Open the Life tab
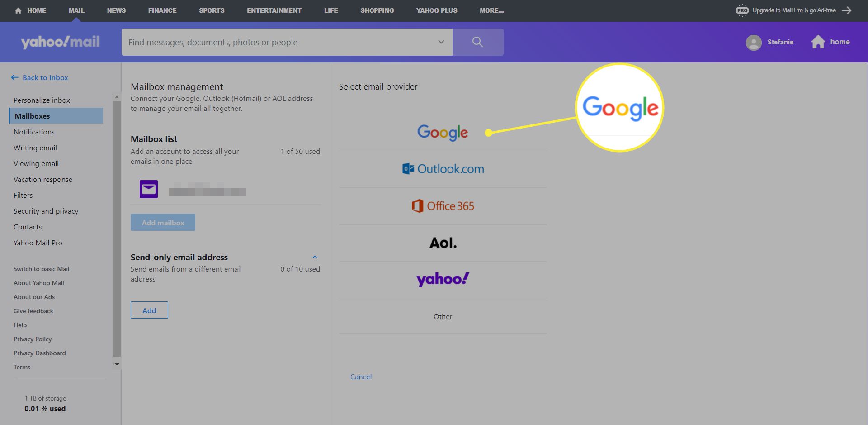Screen dimensions: 868x425 pyautogui.click(x=331, y=10)
